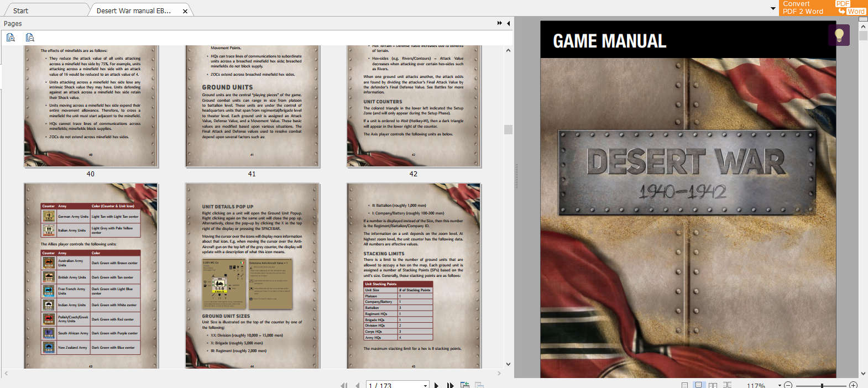The width and height of the screenshot is (868, 388).
Task: Open the page number dropdown
Action: click(425, 385)
